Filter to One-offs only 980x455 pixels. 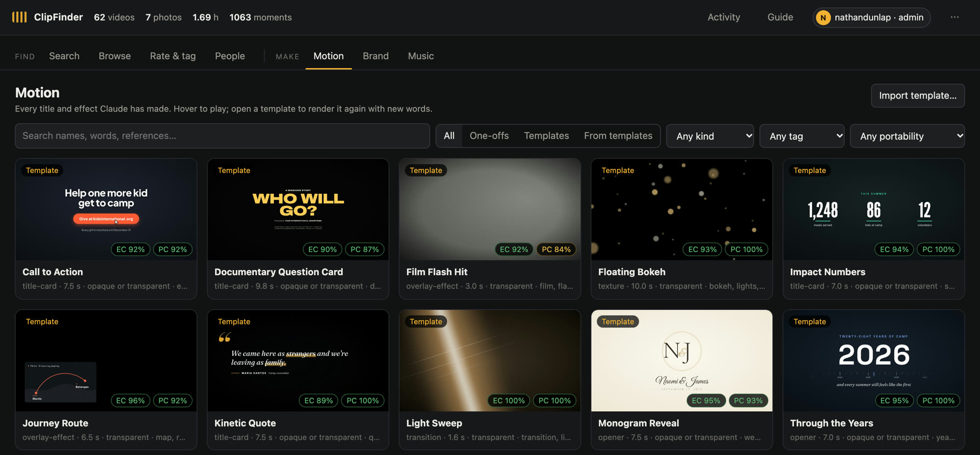489,136
